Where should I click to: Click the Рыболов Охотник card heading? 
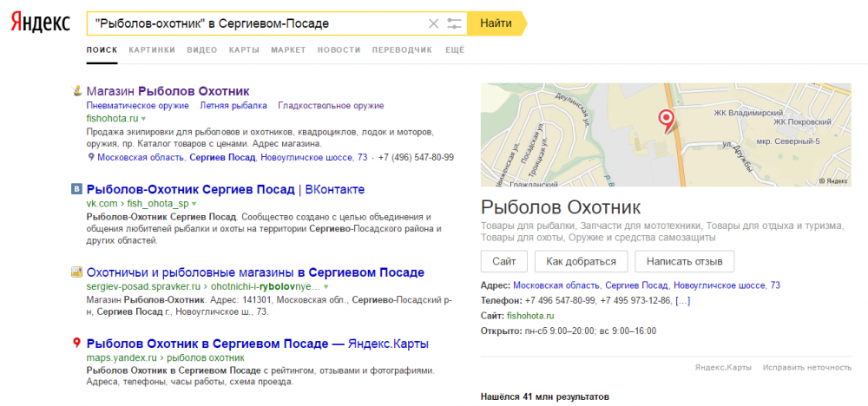[x=561, y=207]
